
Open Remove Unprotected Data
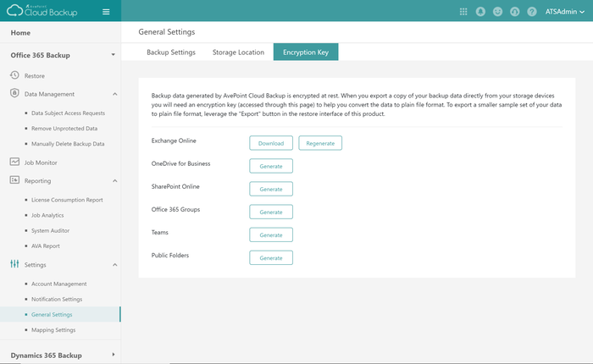coord(64,129)
